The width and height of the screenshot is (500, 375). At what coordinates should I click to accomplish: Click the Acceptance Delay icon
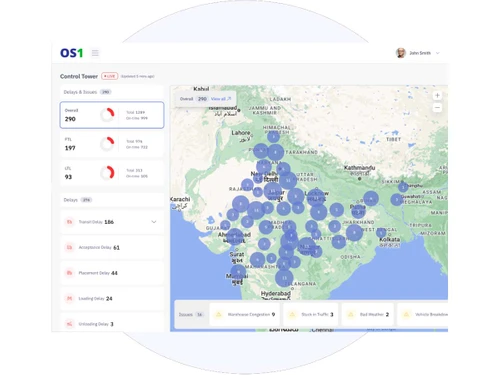69,247
